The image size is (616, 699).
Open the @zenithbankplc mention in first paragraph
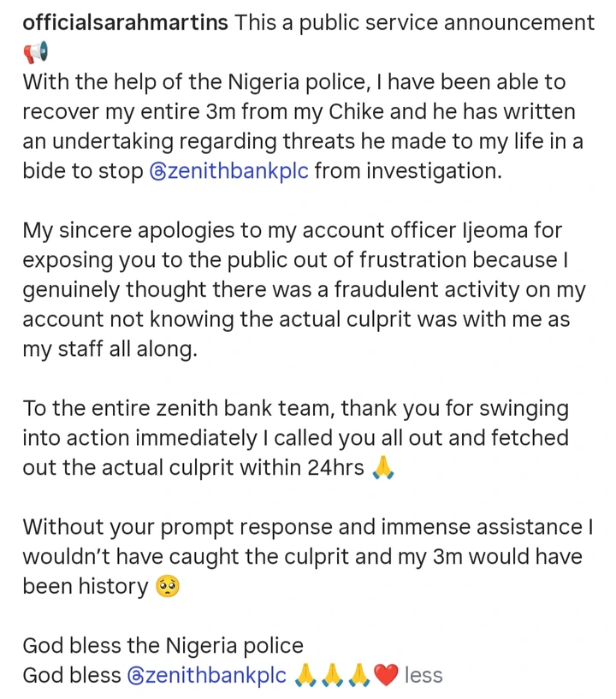[x=217, y=170]
